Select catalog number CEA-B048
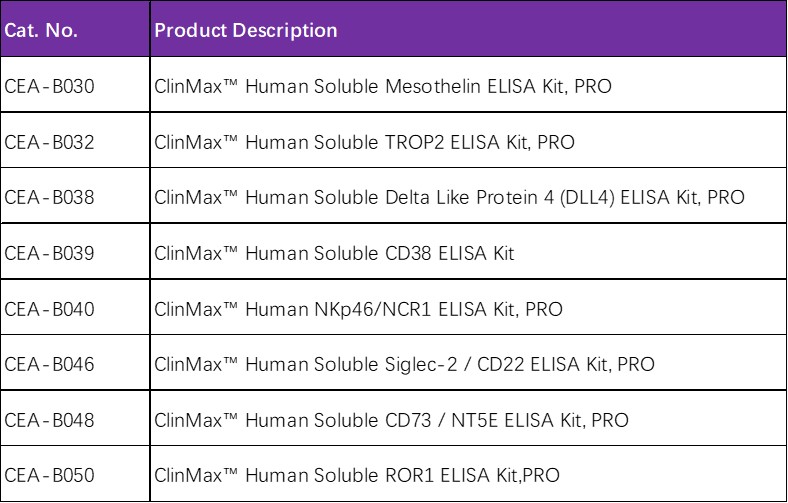788x503 pixels. coord(49,420)
